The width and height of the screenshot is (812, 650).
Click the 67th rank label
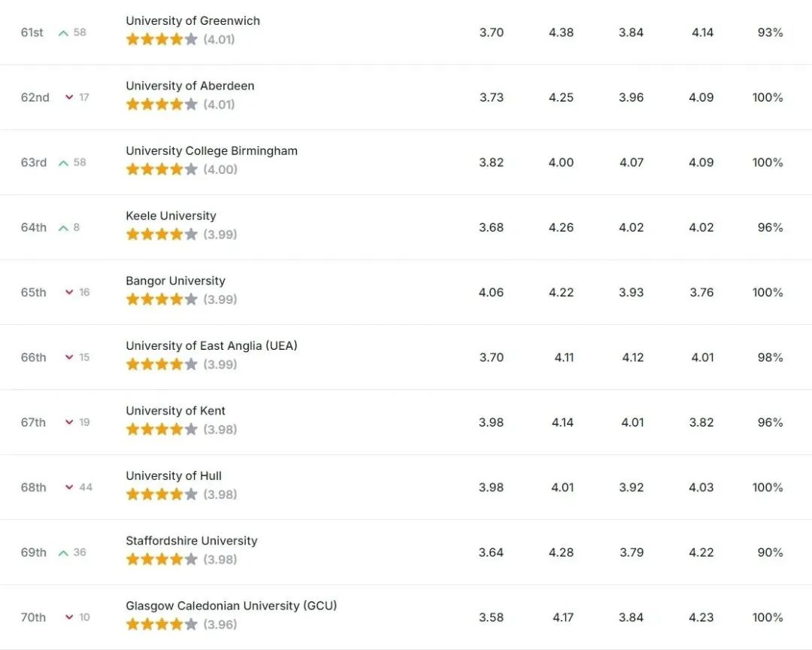point(33,423)
